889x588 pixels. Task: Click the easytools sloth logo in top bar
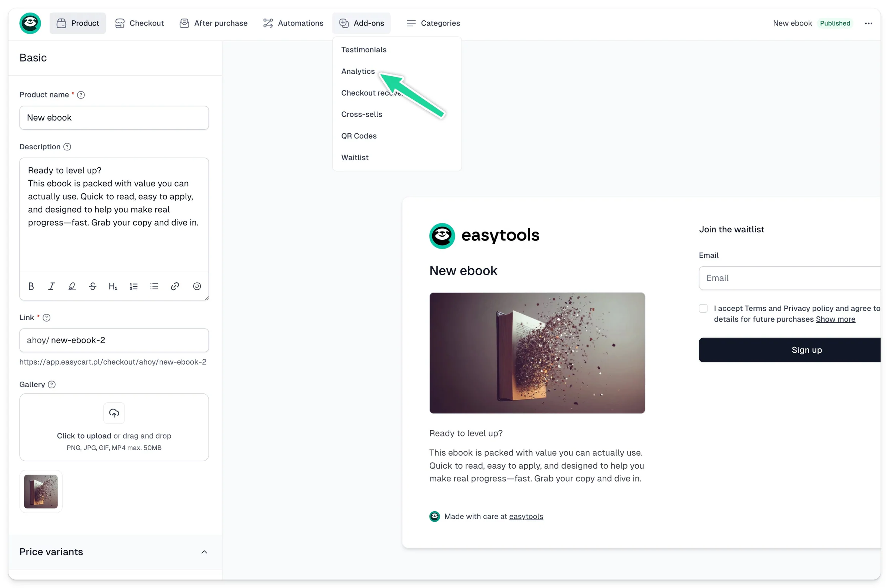(x=30, y=23)
